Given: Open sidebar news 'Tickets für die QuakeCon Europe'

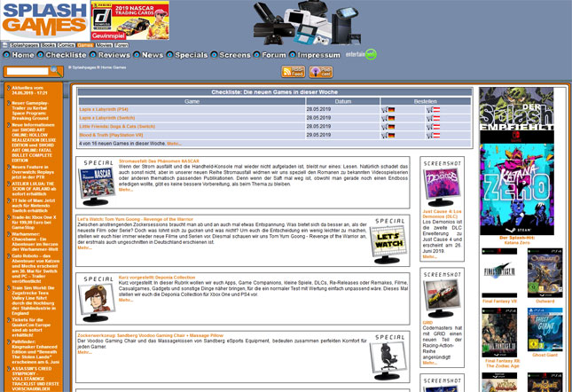Looking at the screenshot, I should 31,327.
